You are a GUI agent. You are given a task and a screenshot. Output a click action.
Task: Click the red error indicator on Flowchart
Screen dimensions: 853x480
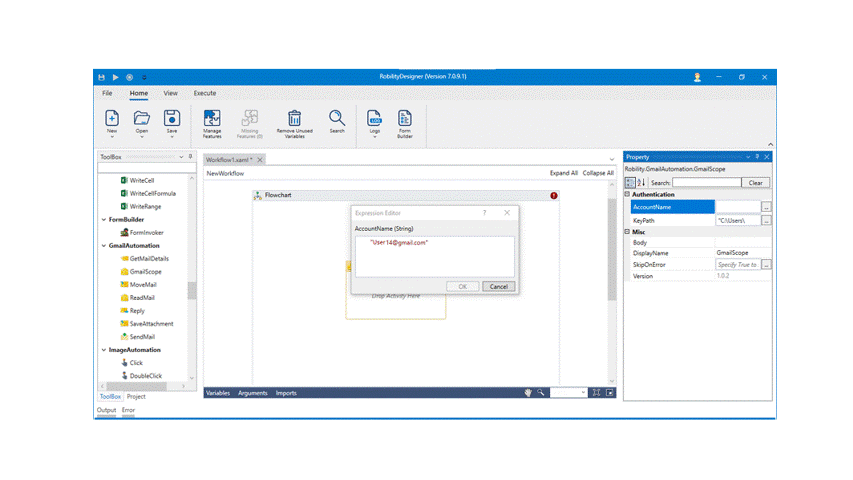554,196
